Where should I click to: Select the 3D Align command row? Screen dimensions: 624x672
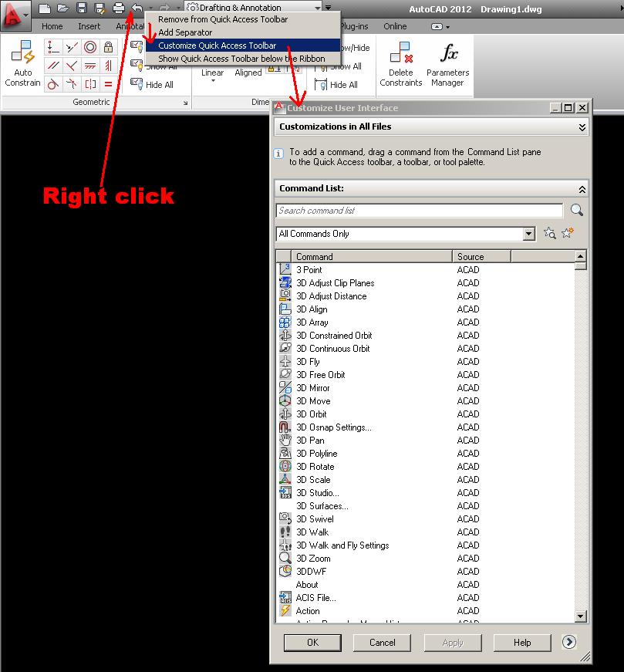click(x=426, y=309)
